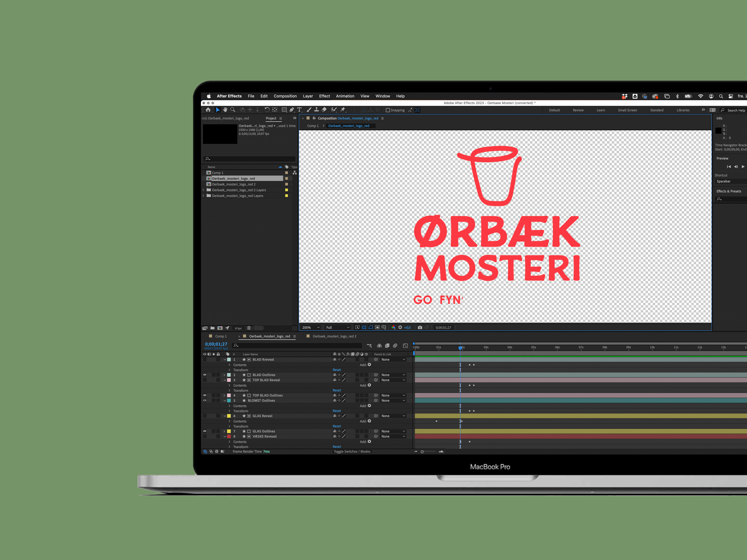Viewport: 747px width, 560px height.
Task: Open the Show Channel color menu icon
Action: (394, 327)
